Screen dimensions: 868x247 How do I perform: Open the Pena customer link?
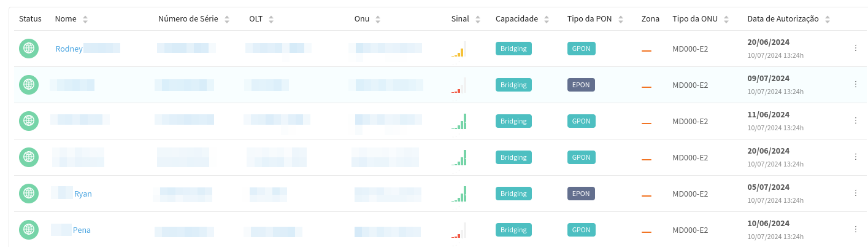click(x=82, y=230)
